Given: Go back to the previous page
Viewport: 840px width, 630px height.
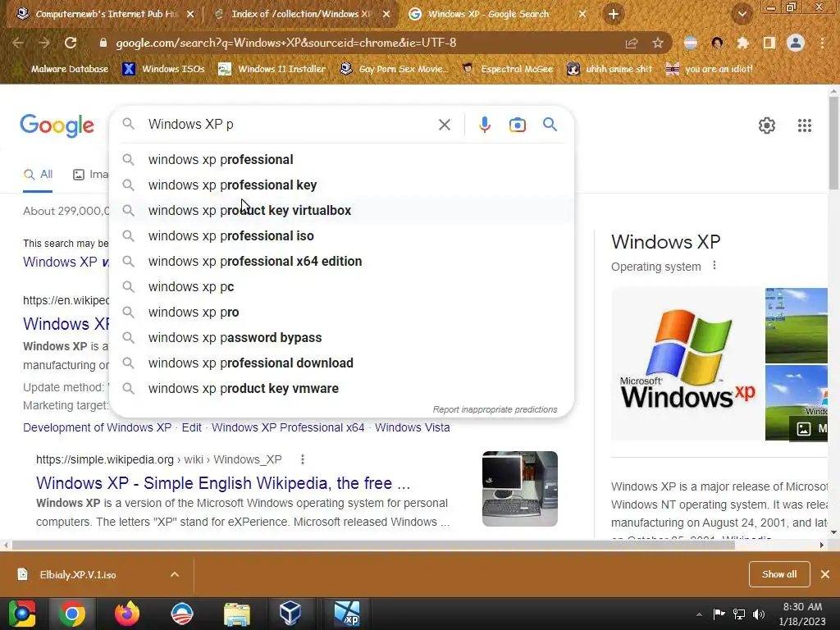Looking at the screenshot, I should tap(18, 43).
